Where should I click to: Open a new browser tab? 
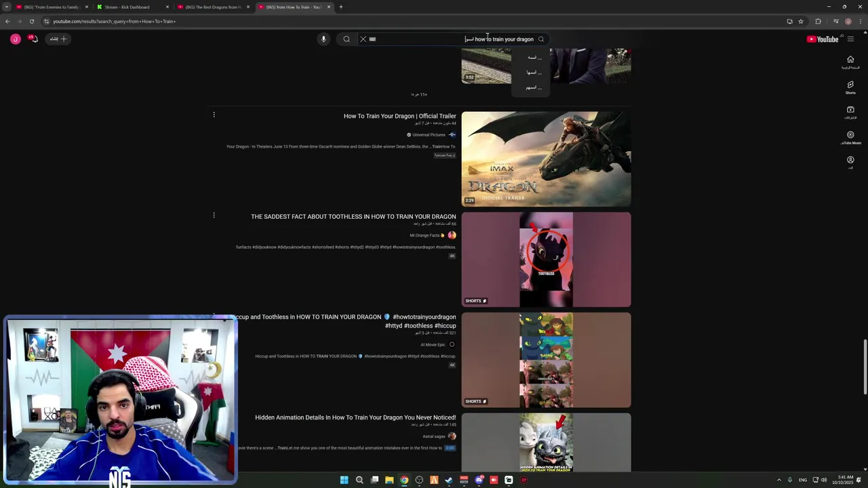pos(341,7)
